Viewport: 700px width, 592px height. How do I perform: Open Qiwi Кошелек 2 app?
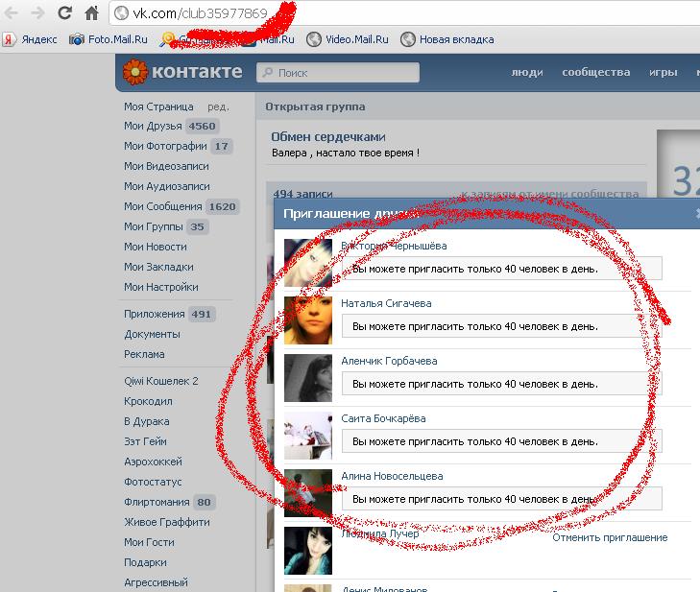click(161, 381)
